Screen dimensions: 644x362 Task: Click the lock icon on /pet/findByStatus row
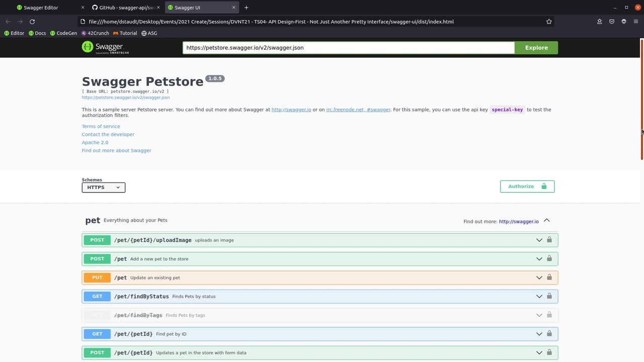point(549,296)
